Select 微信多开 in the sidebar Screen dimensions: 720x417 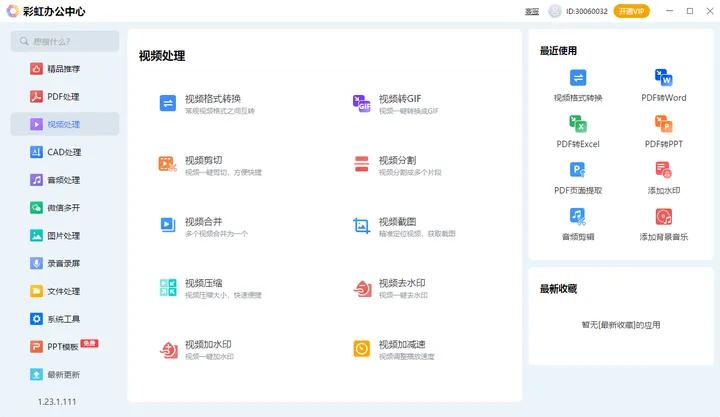[65, 208]
